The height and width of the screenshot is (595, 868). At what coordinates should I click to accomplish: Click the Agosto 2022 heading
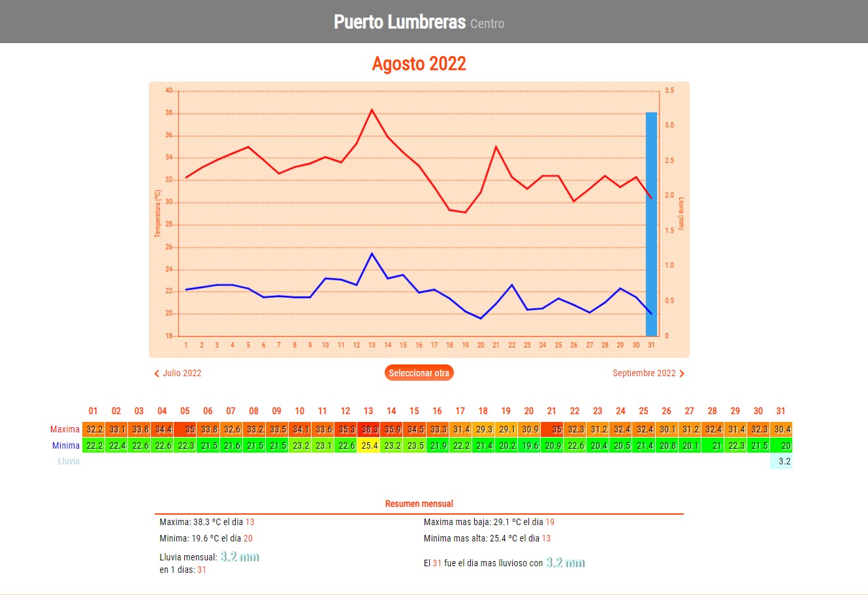[419, 63]
